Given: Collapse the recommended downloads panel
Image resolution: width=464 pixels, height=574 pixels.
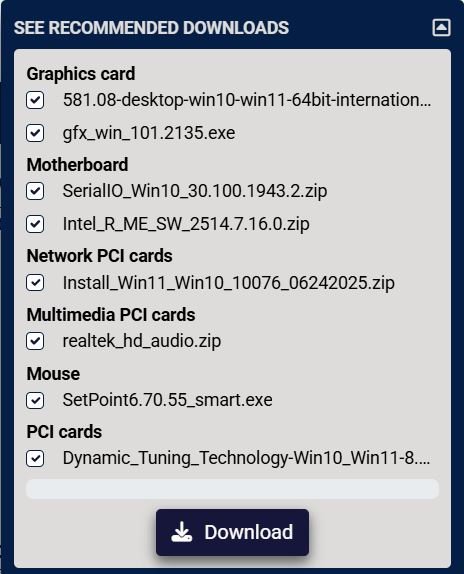Looking at the screenshot, I should pos(441,27).
